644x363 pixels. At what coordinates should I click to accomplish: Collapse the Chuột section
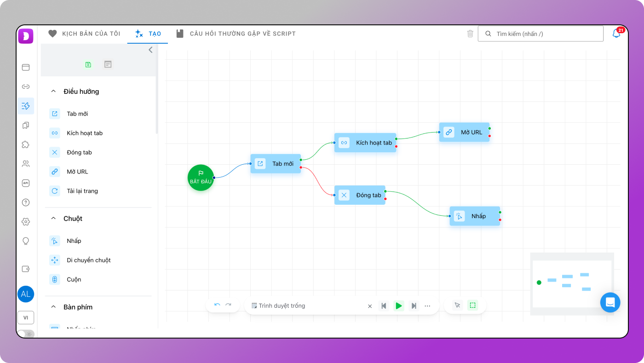[x=53, y=219]
